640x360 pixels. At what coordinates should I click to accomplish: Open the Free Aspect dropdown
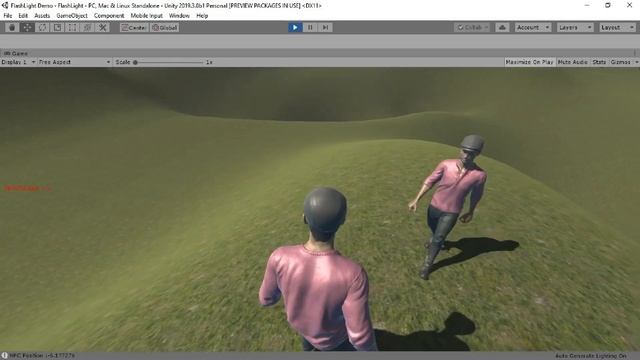pos(75,62)
